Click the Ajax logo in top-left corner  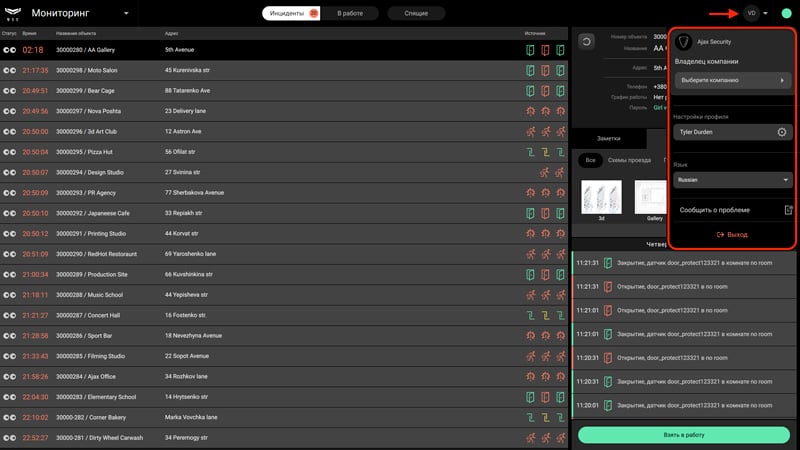[13, 13]
